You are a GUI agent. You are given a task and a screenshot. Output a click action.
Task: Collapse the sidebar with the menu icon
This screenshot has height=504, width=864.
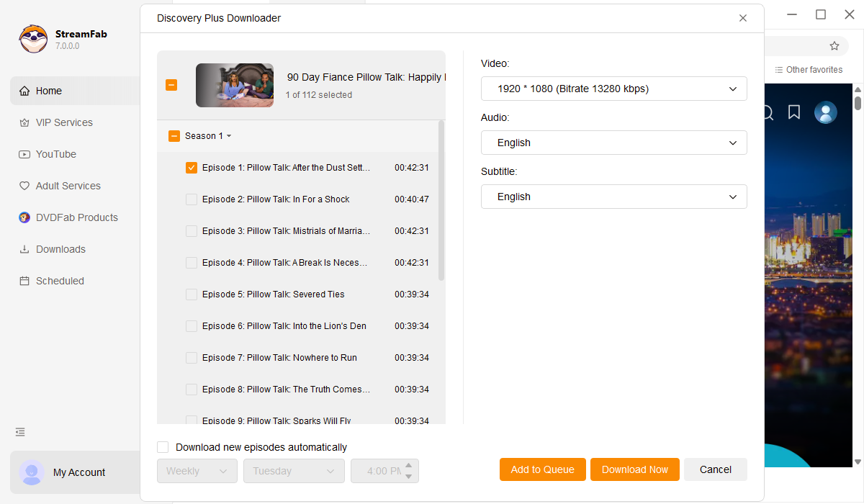coord(20,432)
